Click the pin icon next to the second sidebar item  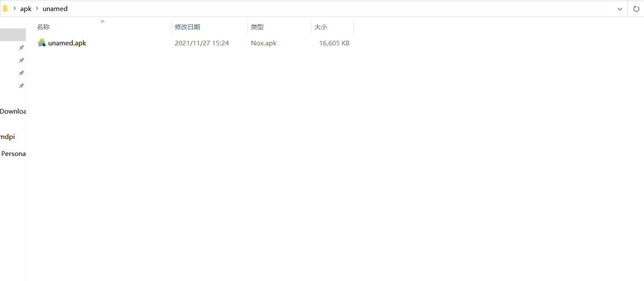[x=21, y=60]
